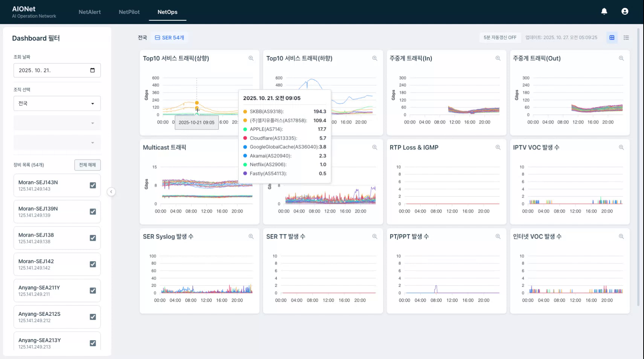This screenshot has width=644, height=359.
Task: Magnify the 주중계 트래픽(In) chart
Action: tap(498, 58)
